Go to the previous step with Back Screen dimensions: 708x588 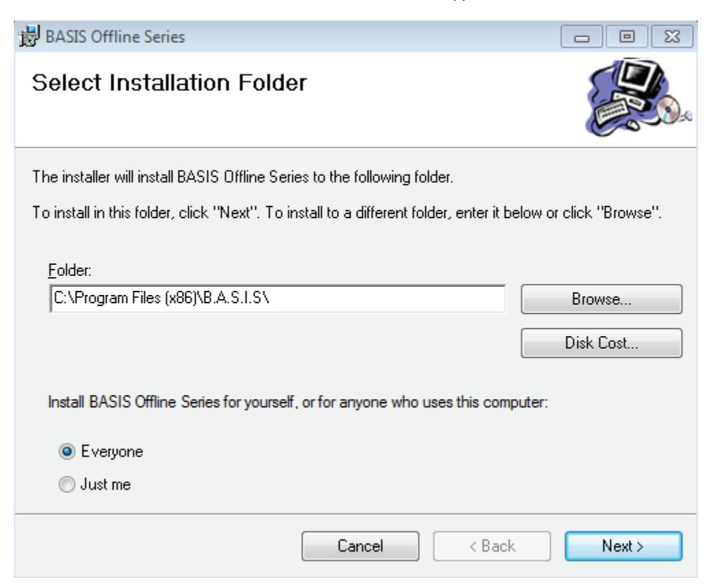click(x=491, y=546)
